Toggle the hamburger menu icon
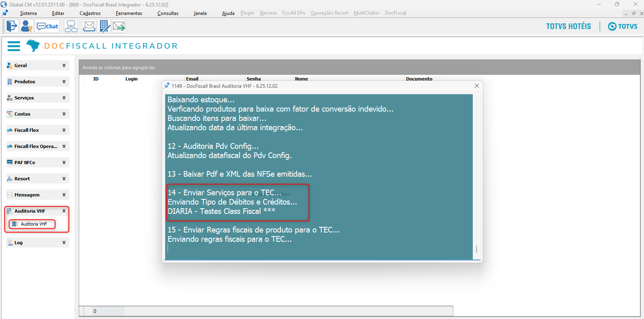The height and width of the screenshot is (319, 644). pos(14,46)
